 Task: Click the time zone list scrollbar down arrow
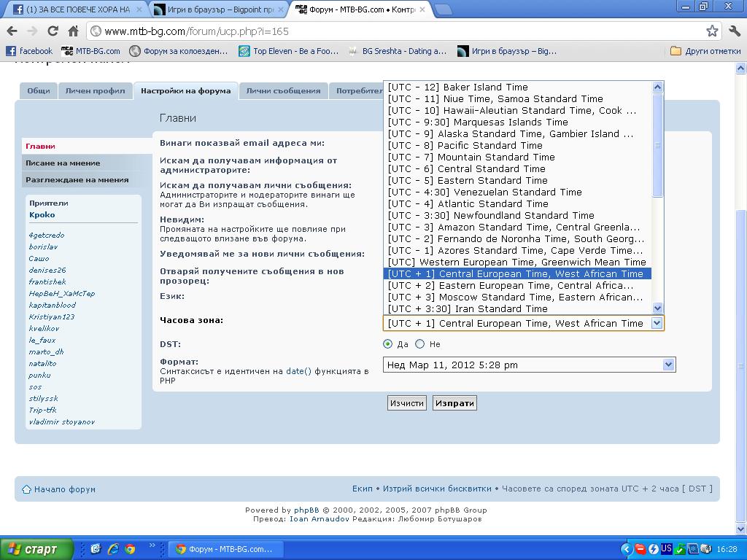[x=657, y=308]
